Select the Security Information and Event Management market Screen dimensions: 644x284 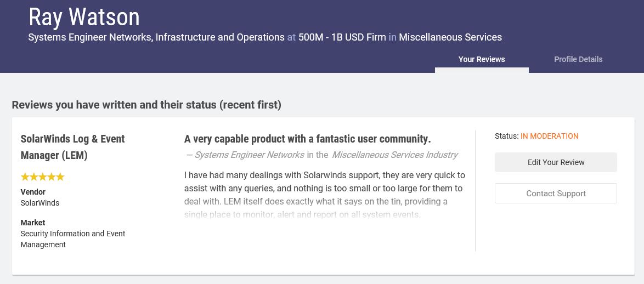(x=72, y=239)
